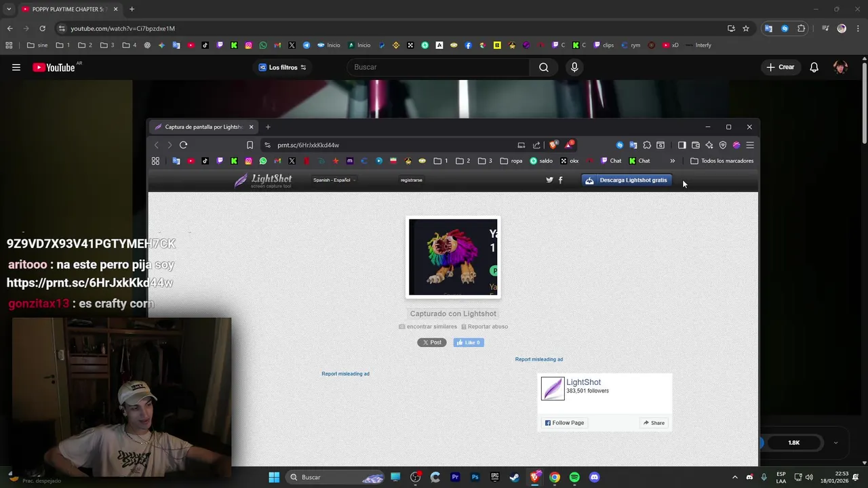Click the YouTube logo in the back window
The image size is (868, 488).
[x=54, y=67]
